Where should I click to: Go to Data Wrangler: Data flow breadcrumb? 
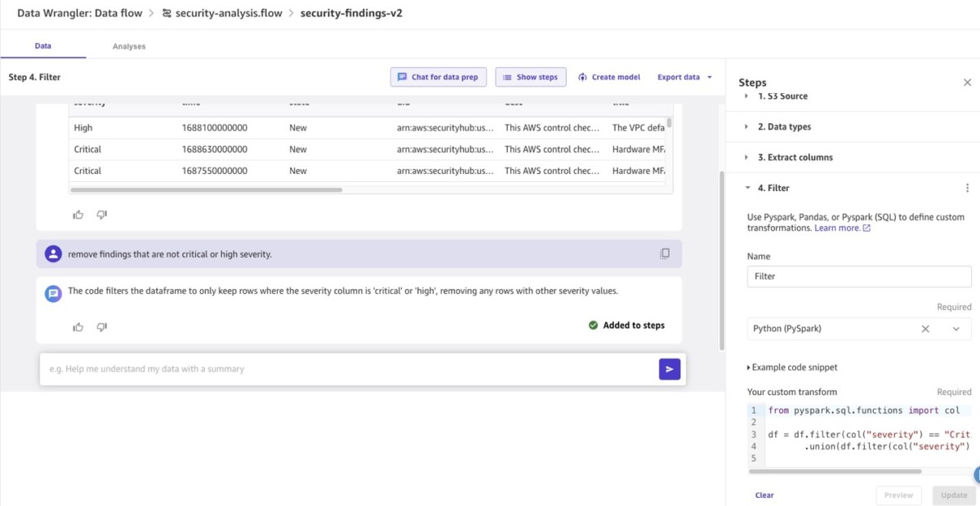(x=79, y=13)
